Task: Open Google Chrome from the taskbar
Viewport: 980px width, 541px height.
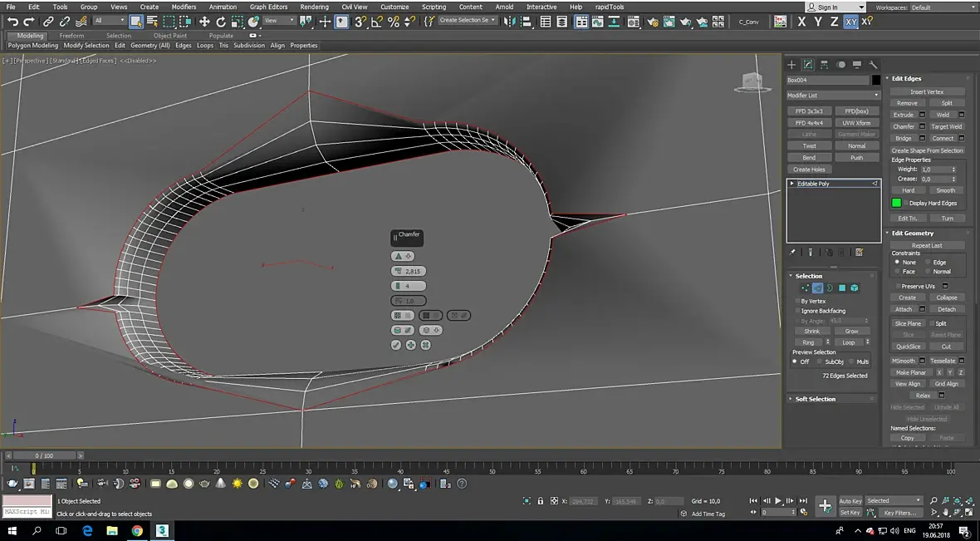Action: tap(137, 531)
